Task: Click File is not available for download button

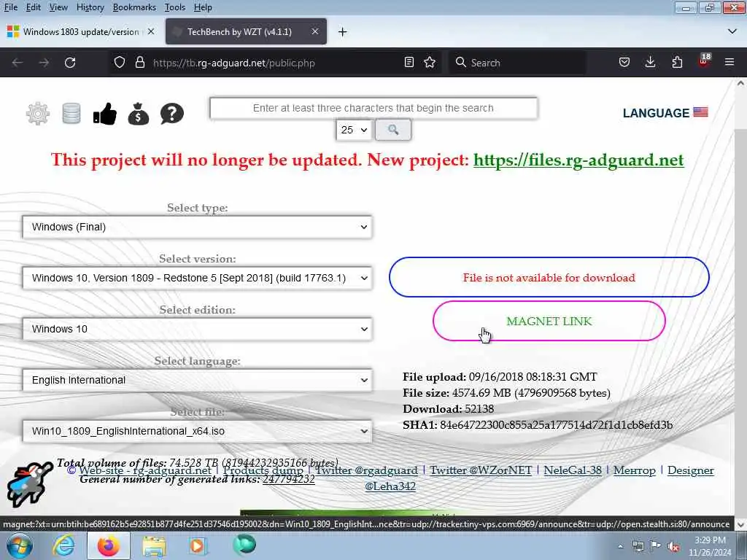Action: coord(549,277)
